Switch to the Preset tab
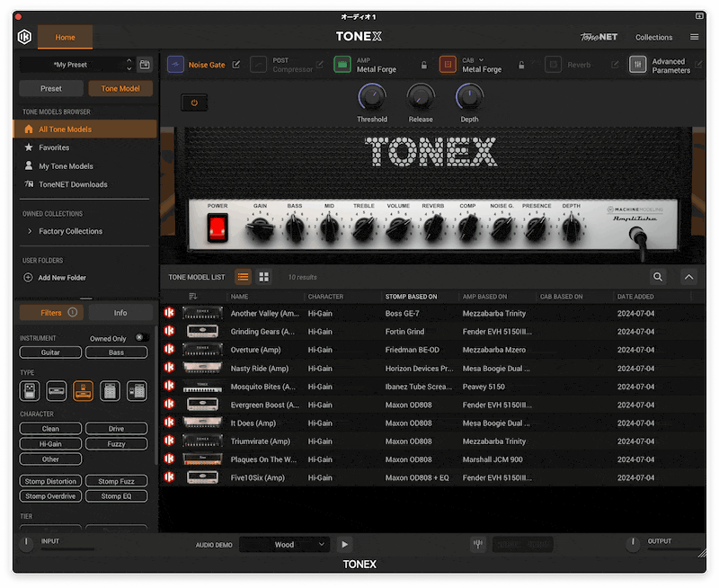The width and height of the screenshot is (719, 588). (x=51, y=88)
